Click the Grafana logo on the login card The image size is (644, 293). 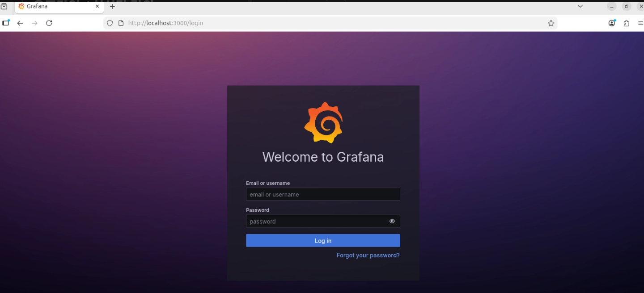click(323, 122)
